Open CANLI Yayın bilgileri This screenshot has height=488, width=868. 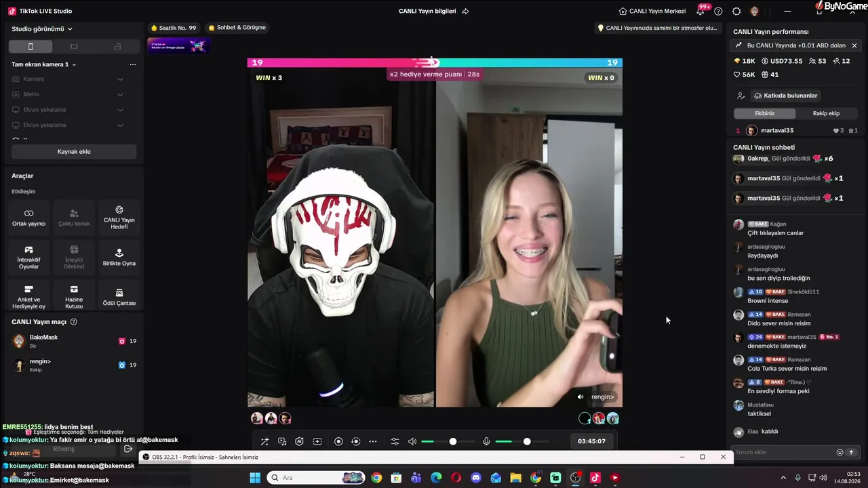pyautogui.click(x=427, y=11)
